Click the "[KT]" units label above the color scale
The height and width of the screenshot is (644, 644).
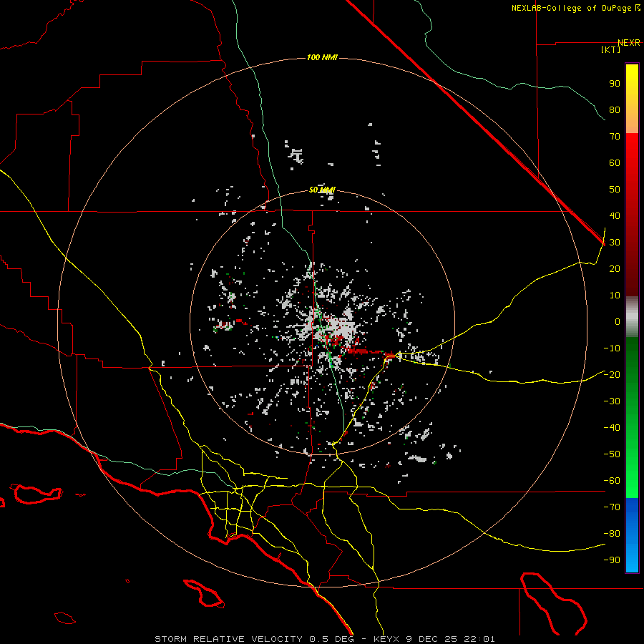click(x=611, y=49)
